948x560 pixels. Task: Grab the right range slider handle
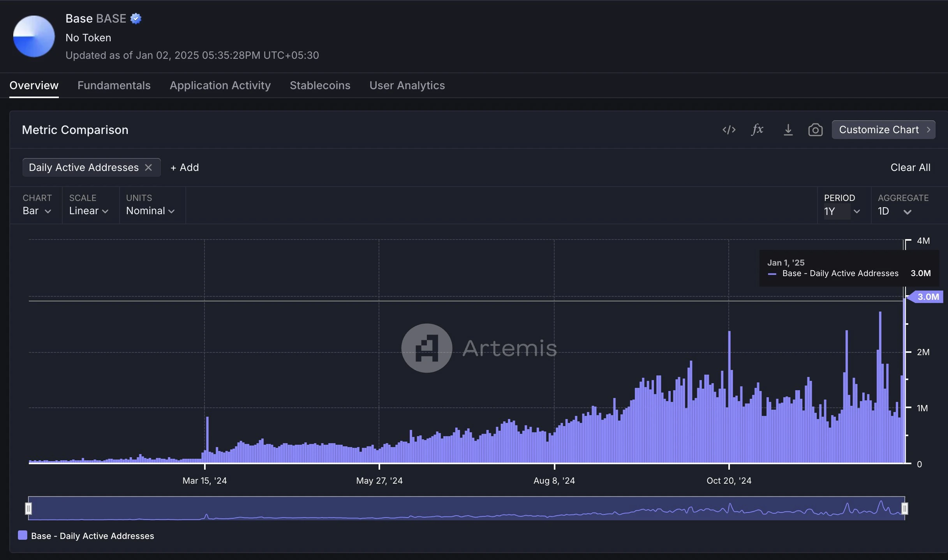coord(904,509)
